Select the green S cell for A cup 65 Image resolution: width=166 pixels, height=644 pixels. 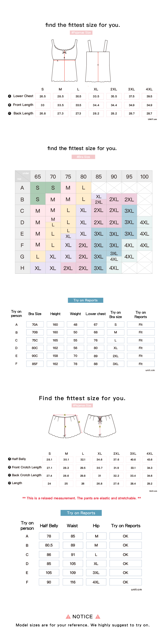(x=38, y=188)
